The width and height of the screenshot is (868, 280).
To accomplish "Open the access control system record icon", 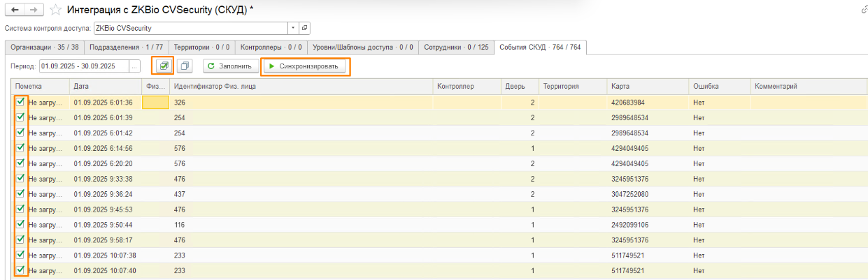I will (x=304, y=29).
